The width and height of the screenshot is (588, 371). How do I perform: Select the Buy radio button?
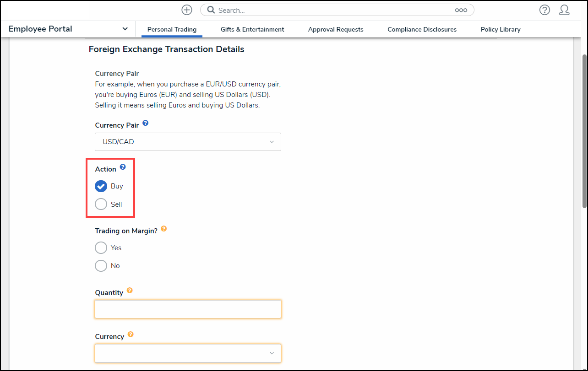coord(101,186)
